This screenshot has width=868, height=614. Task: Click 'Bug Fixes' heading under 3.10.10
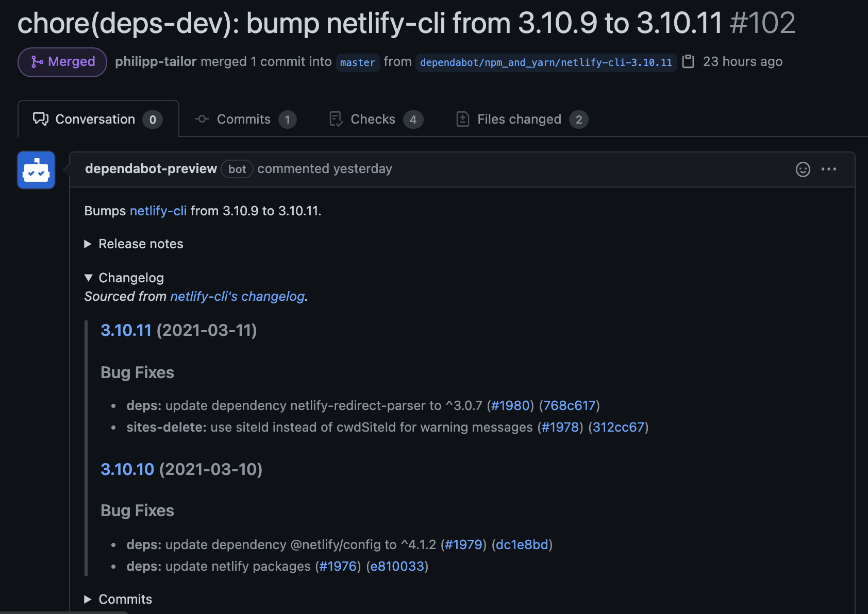tap(138, 510)
